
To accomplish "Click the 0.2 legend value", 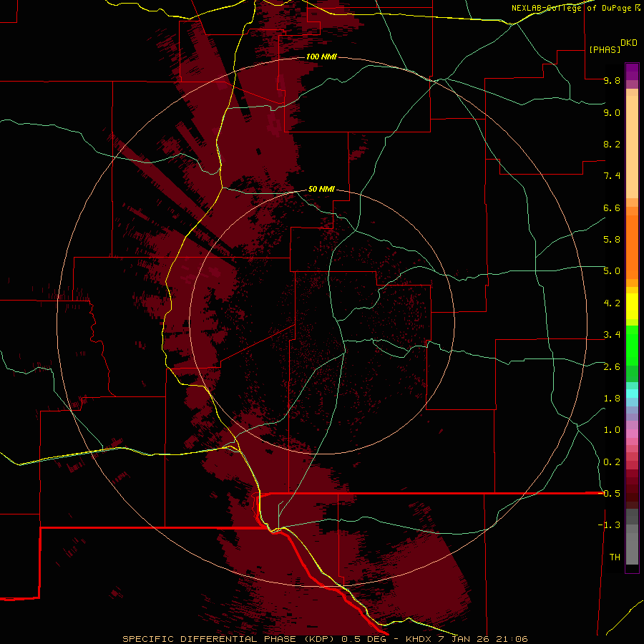I will (x=612, y=462).
